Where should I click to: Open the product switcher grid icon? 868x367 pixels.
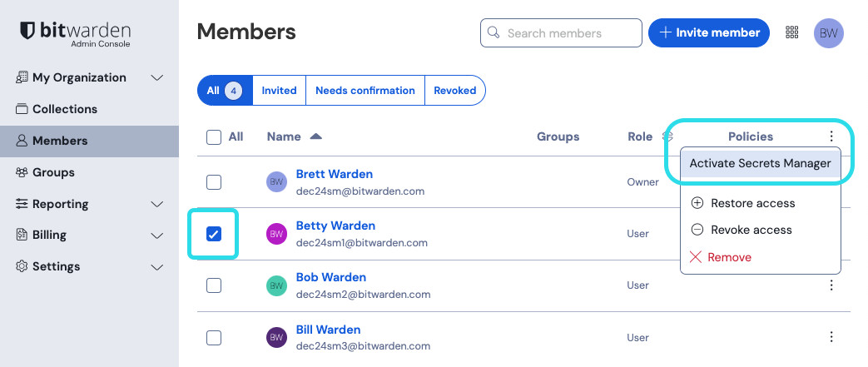click(x=792, y=32)
